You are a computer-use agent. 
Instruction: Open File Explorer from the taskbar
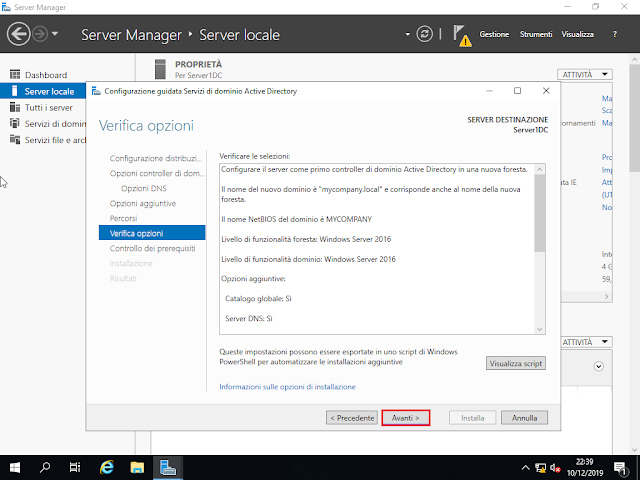137,467
